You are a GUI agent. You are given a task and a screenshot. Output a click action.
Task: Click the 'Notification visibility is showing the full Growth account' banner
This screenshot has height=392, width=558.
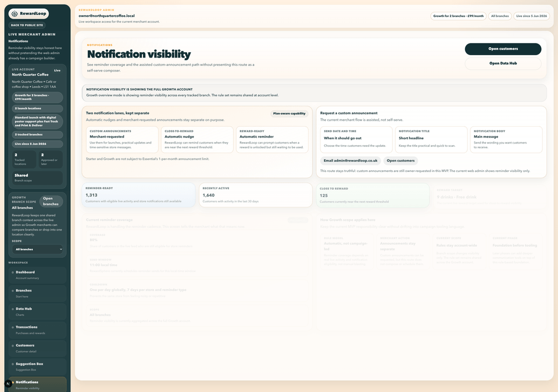pyautogui.click(x=314, y=92)
